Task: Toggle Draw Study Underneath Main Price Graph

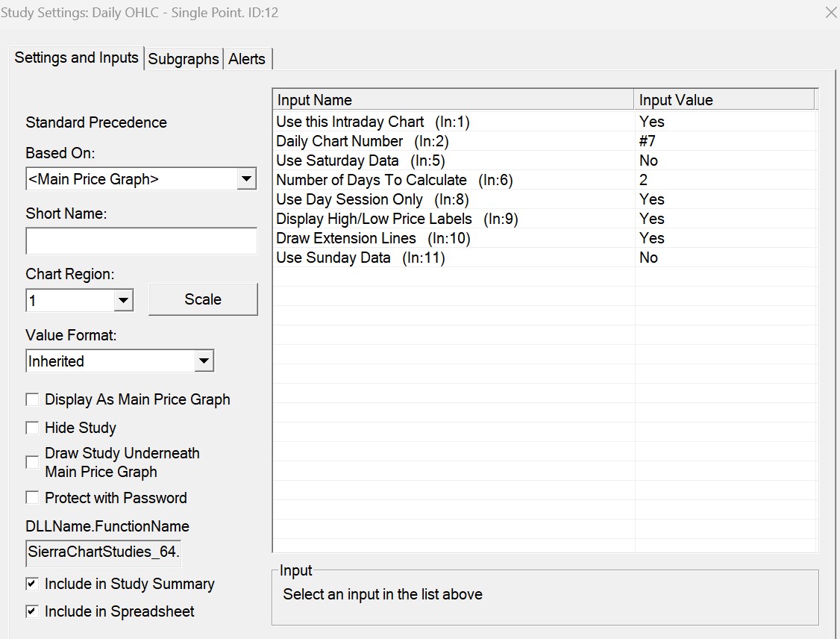Action: point(32,462)
